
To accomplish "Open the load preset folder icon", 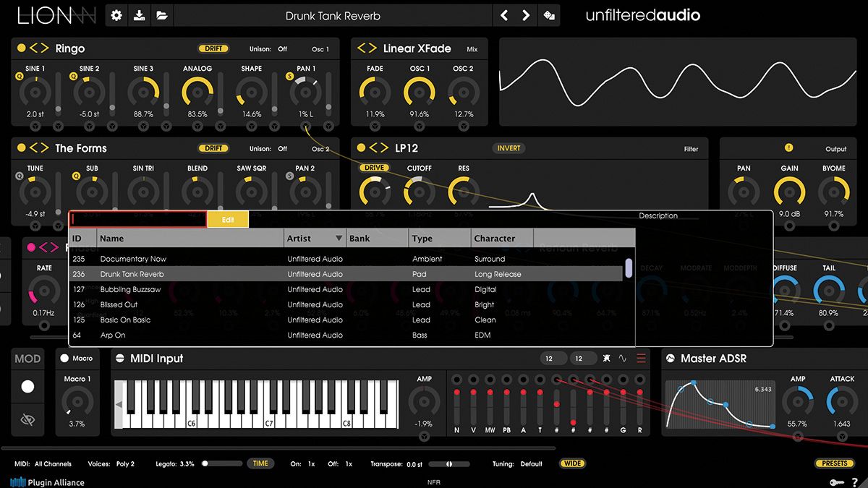I will 161,15.
